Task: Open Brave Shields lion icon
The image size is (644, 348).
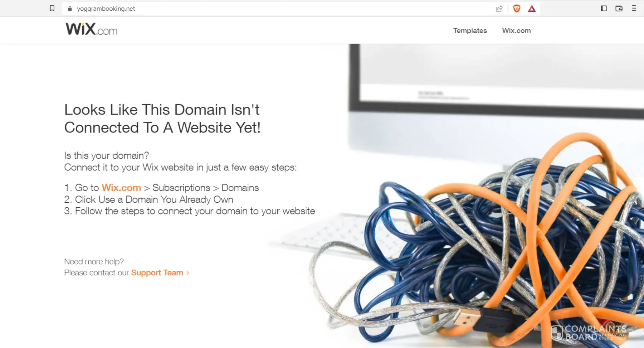Action: coord(517,9)
